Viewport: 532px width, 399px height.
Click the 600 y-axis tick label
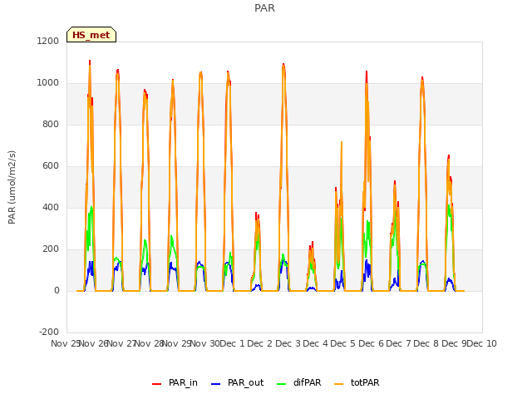[x=51, y=166]
